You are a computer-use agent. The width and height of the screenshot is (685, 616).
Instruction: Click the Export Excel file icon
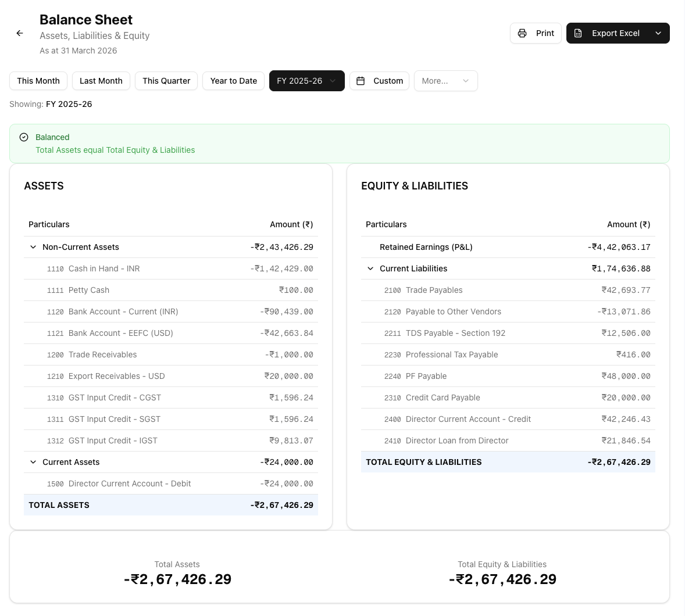coord(578,33)
